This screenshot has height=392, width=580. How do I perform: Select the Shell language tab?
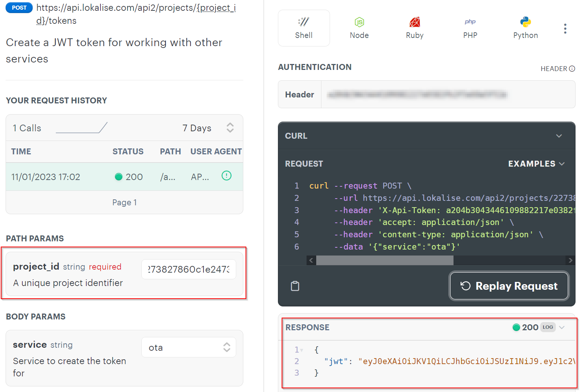[x=304, y=28]
